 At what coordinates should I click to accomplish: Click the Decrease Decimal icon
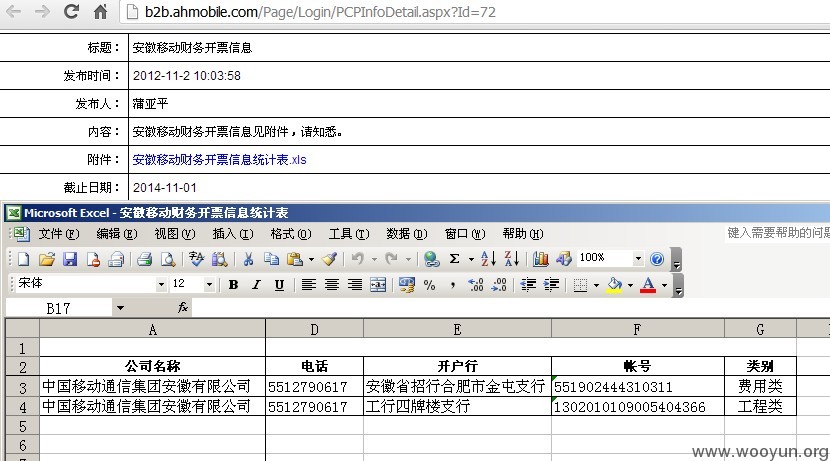499,285
